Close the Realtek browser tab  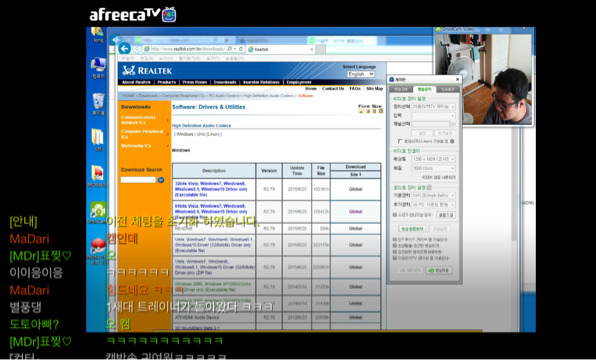point(312,49)
